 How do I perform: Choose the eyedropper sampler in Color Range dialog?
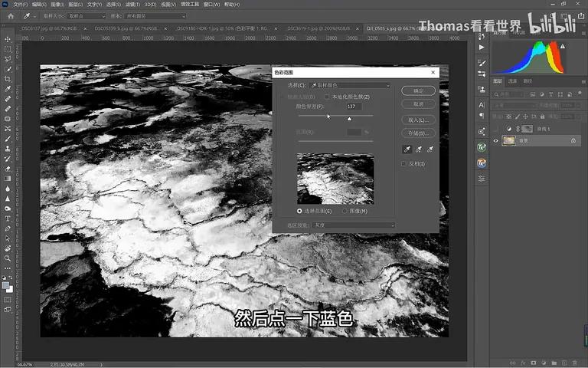pyautogui.click(x=407, y=149)
